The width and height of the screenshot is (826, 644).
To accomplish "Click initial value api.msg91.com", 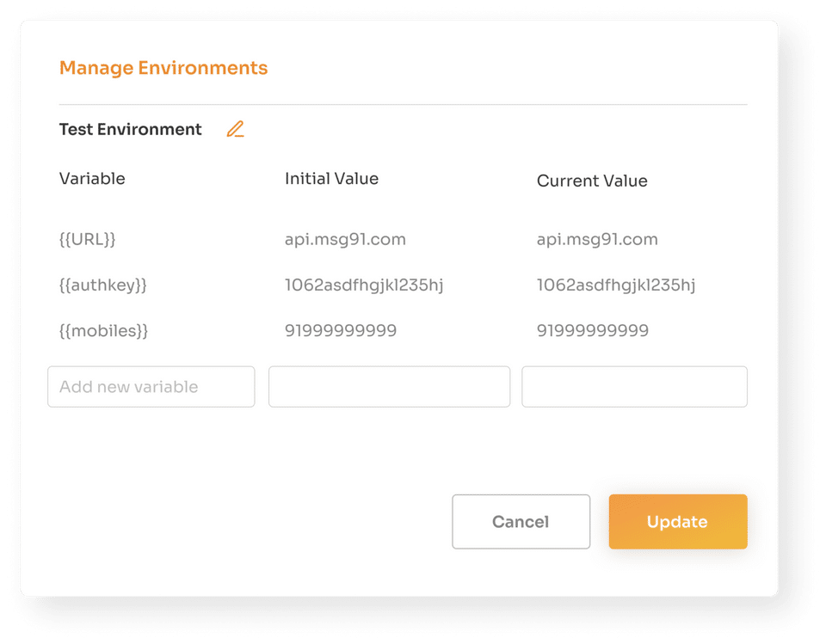I will pyautogui.click(x=346, y=240).
